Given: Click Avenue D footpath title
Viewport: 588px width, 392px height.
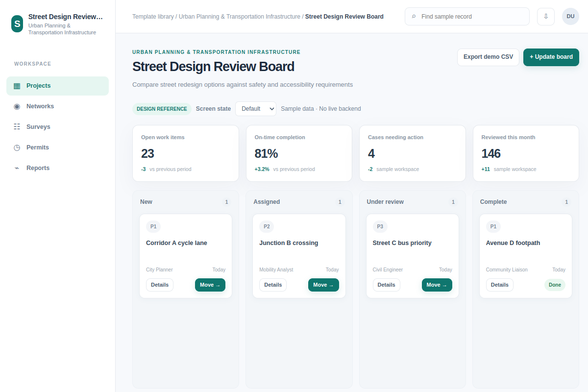Looking at the screenshot, I should pos(513,243).
